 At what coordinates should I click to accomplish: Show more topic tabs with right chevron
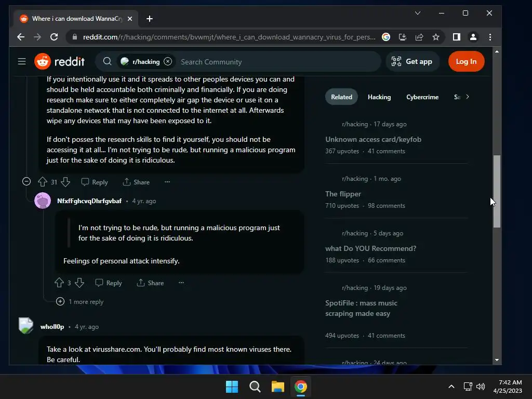[467, 97]
